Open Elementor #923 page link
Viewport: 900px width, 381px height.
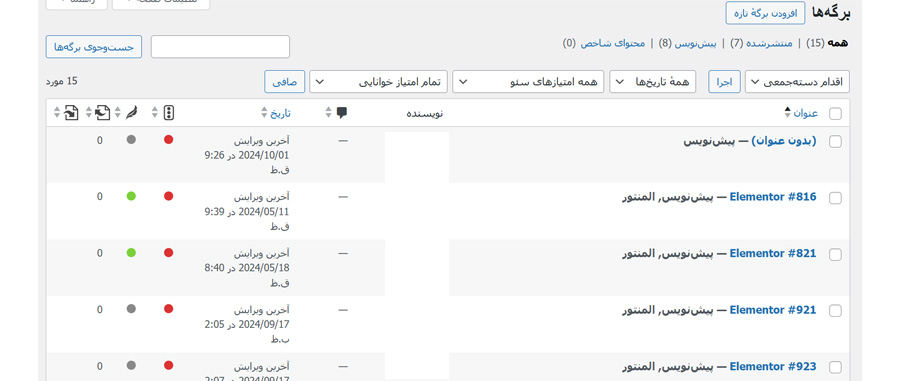773,366
